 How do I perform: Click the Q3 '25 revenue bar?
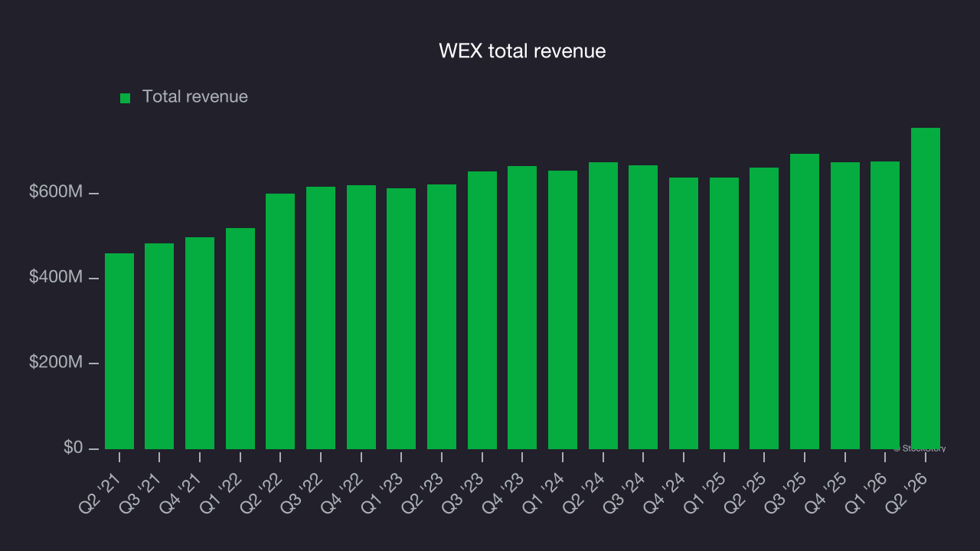pos(805,302)
